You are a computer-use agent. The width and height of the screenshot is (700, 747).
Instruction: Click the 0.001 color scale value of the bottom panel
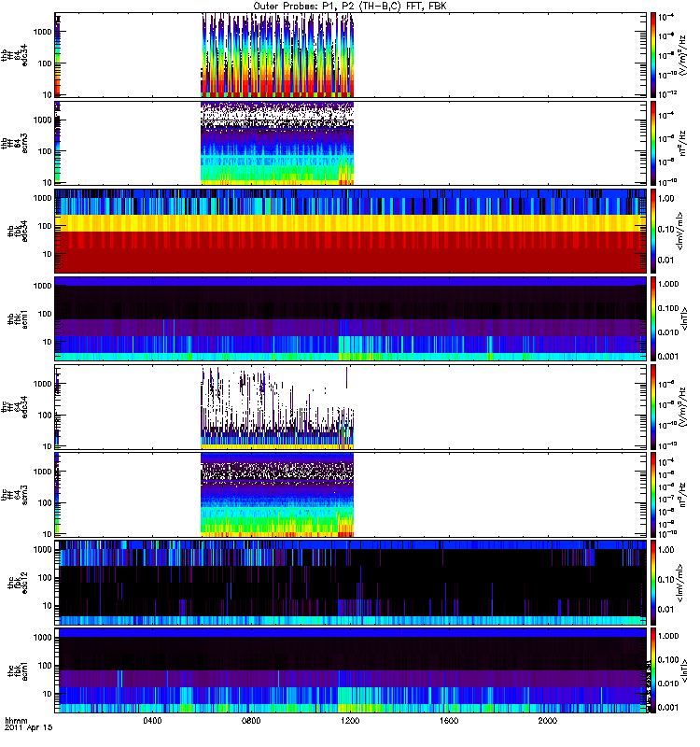coord(667,708)
